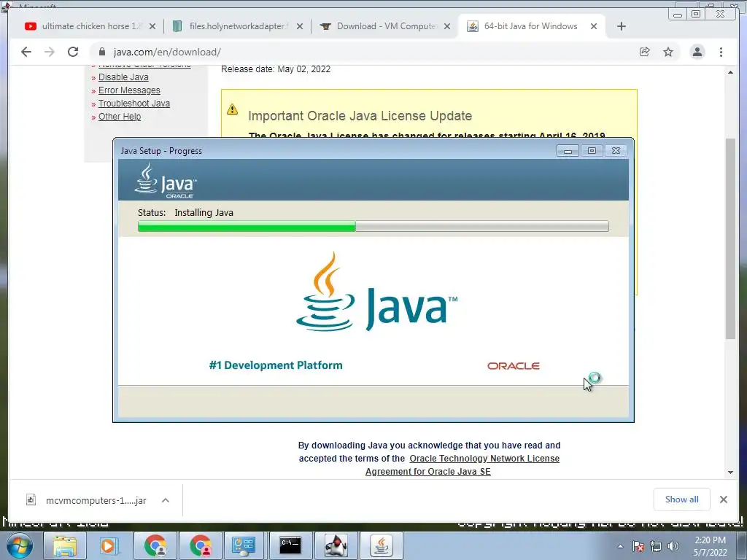This screenshot has height=560, width=747.
Task: Share this page using the share icon
Action: click(645, 52)
